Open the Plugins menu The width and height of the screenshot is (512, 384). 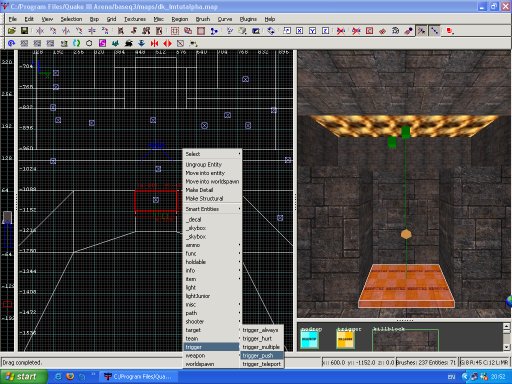[248, 19]
